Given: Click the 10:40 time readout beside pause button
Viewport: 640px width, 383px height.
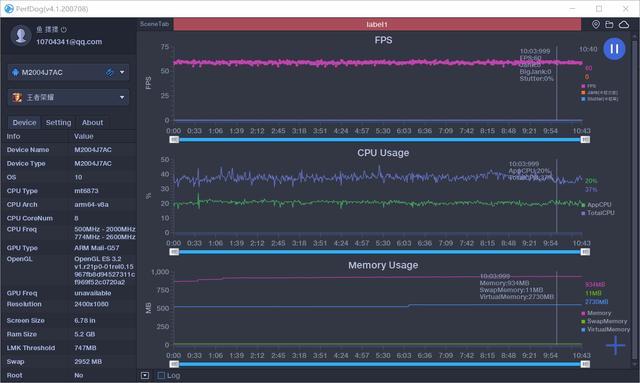Looking at the screenshot, I should (588, 49).
